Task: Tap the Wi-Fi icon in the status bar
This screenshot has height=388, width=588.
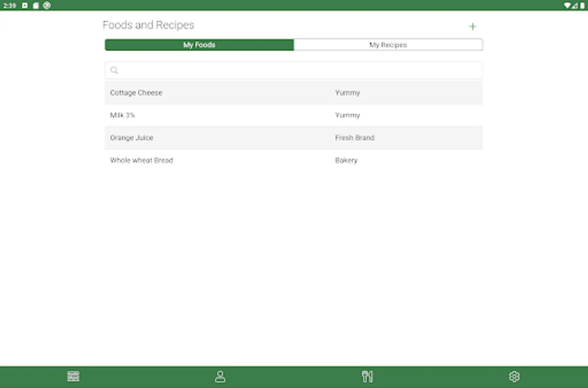Action: coord(568,6)
